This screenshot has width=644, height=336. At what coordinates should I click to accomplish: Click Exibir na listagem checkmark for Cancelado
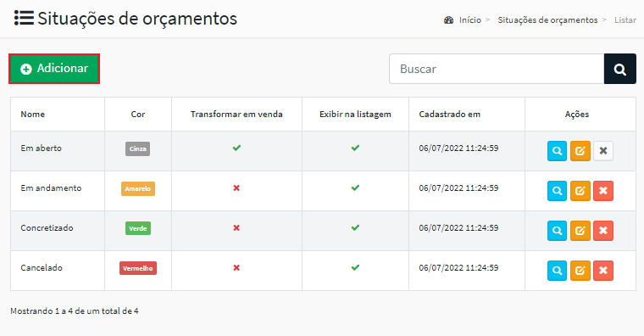tap(355, 267)
